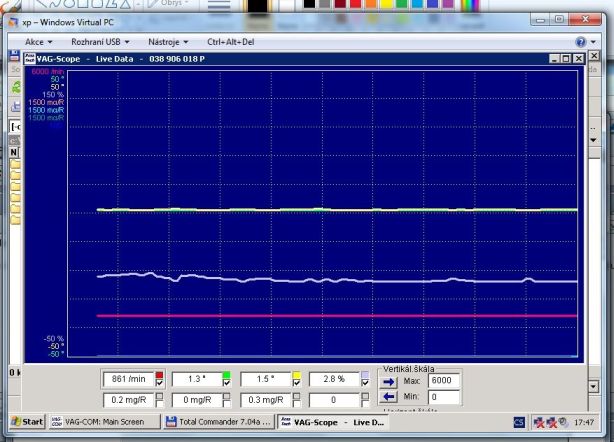This screenshot has width=614, height=442.
Task: Close the Total Commander window behind VAG-Scope
Action: coord(594,56)
